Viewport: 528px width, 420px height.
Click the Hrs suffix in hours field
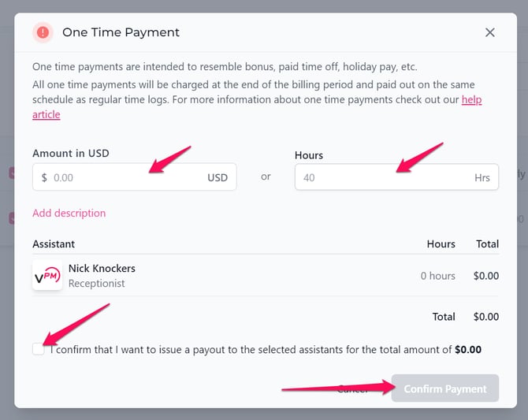tap(482, 178)
